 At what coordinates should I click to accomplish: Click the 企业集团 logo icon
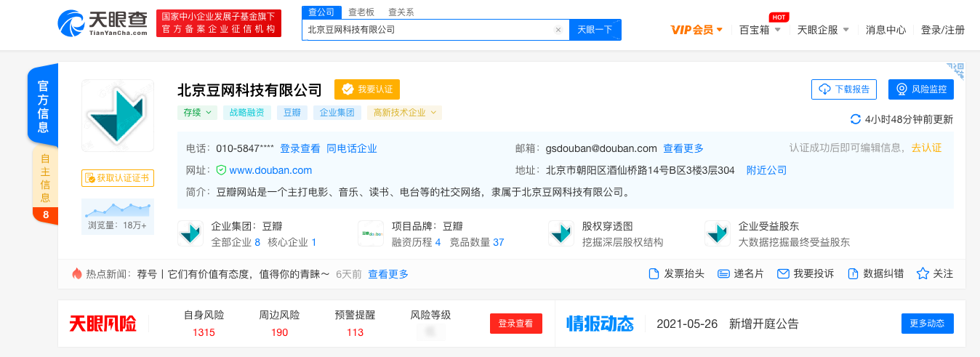click(x=190, y=233)
